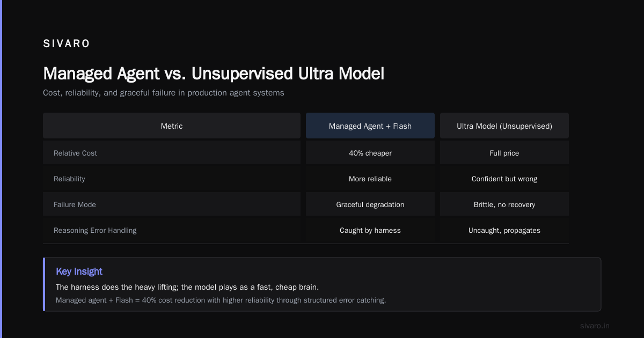The height and width of the screenshot is (338, 644).
Task: Click the More reliable cell
Action: pos(370,179)
